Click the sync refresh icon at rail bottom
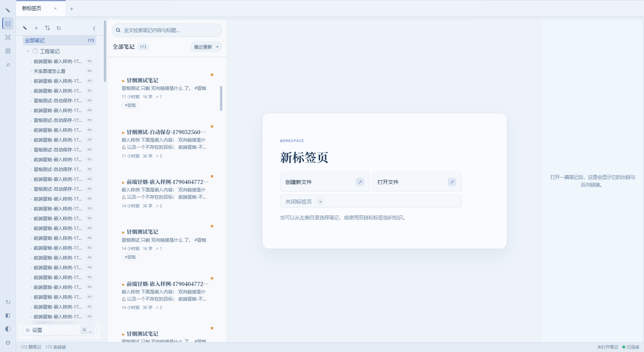Screen dimensions: 644x352 [8, 302]
